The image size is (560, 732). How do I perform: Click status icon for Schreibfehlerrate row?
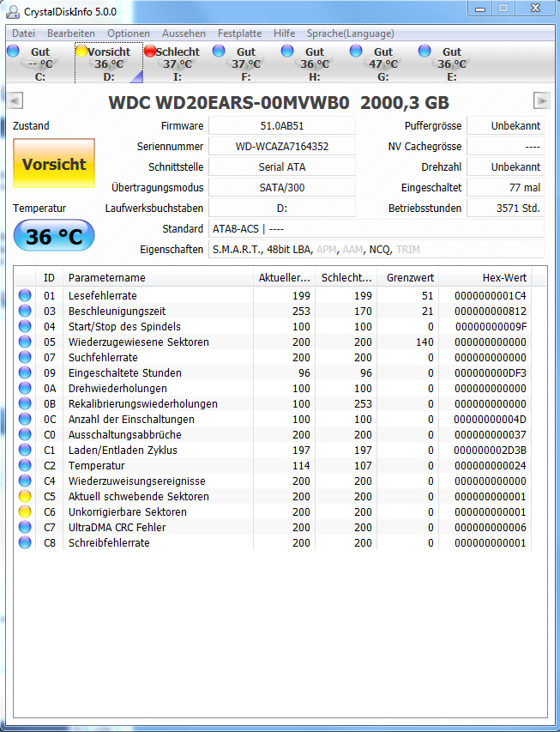(25, 542)
